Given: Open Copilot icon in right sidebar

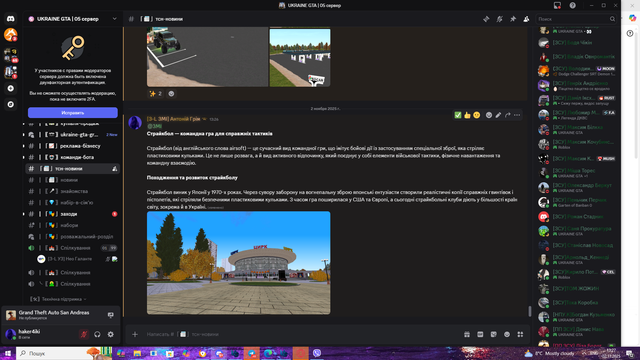Looking at the screenshot, I should tap(632, 18).
